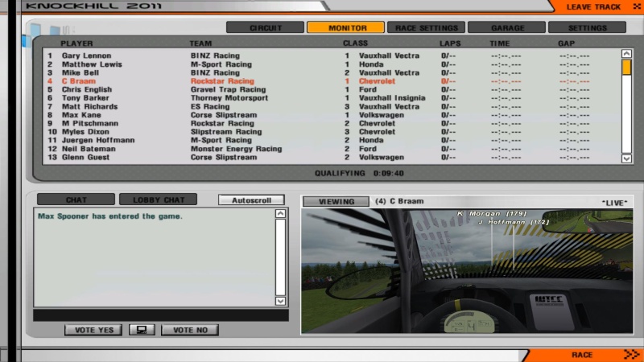
Task: Click player list scroll up arrow
Action: pyautogui.click(x=626, y=53)
